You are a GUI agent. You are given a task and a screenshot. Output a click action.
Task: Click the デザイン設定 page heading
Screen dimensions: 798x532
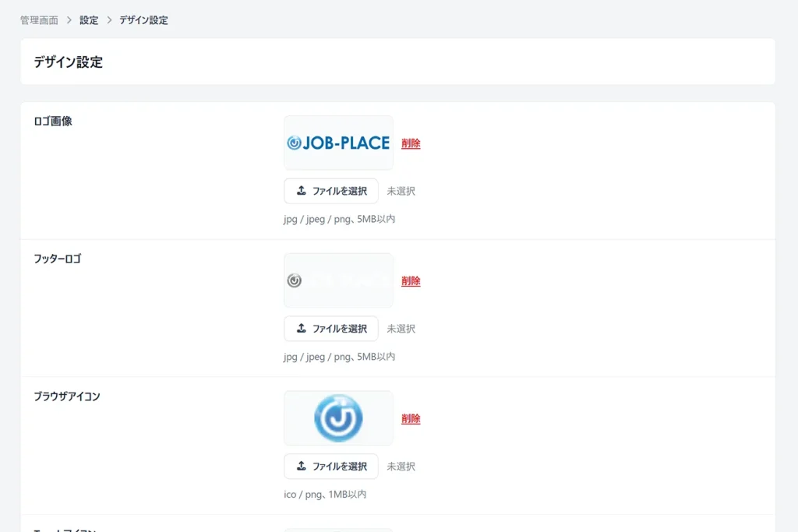tap(69, 62)
